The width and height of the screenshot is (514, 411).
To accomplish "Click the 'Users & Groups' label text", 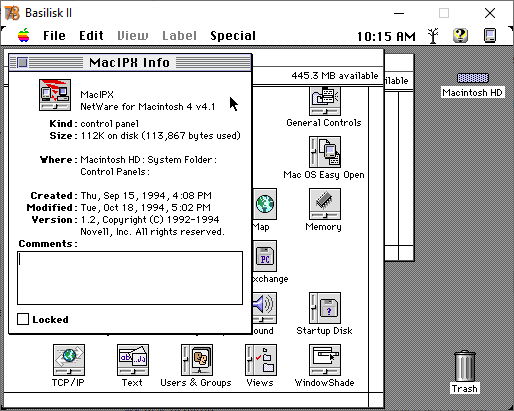I will pos(196,383).
